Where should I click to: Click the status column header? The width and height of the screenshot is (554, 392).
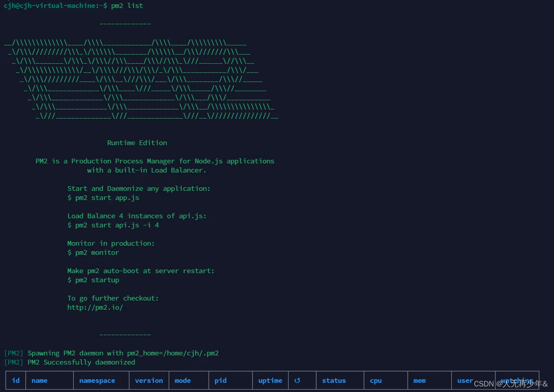[334, 380]
